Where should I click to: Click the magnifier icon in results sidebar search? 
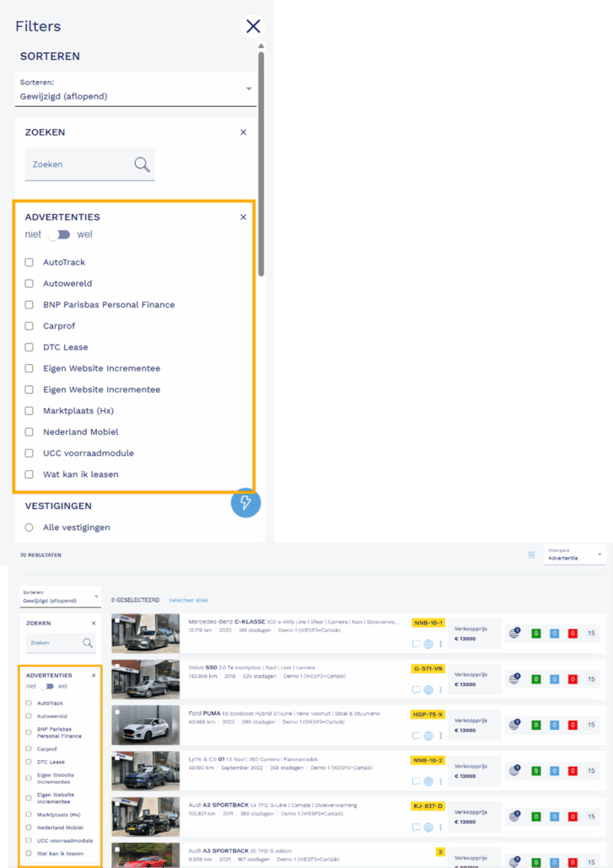[x=88, y=643]
